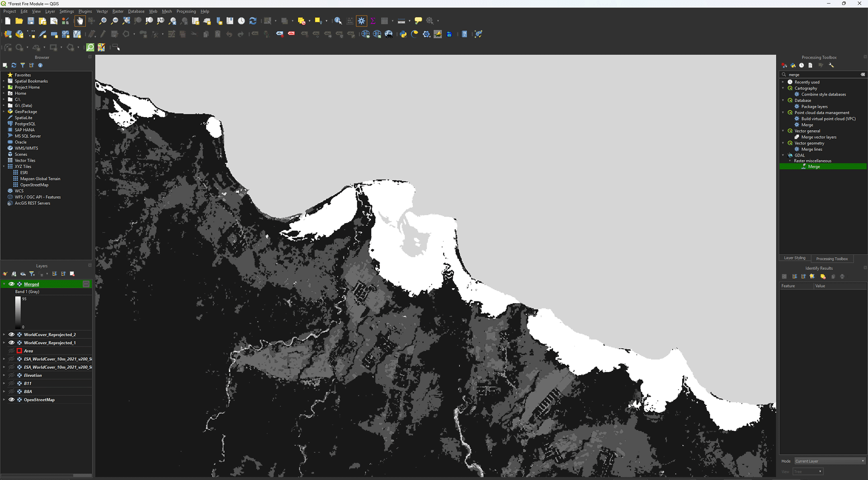Click the Zoom In magnifier tool

(103, 21)
